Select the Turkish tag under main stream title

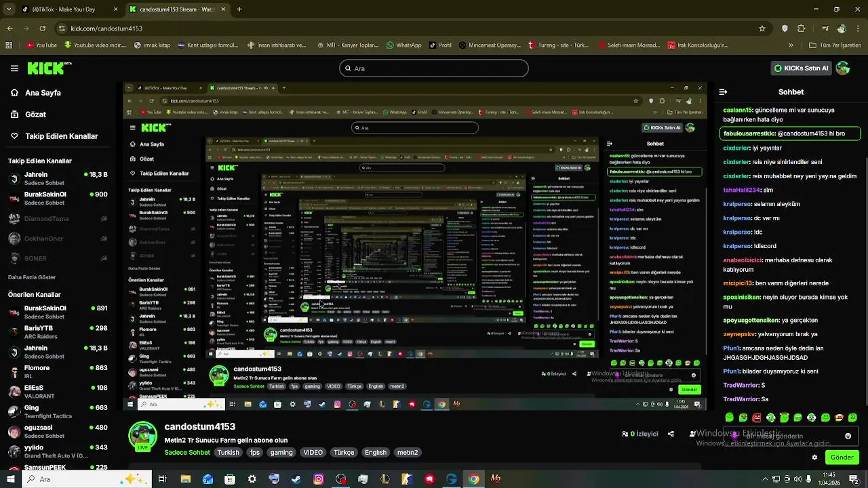(x=228, y=453)
